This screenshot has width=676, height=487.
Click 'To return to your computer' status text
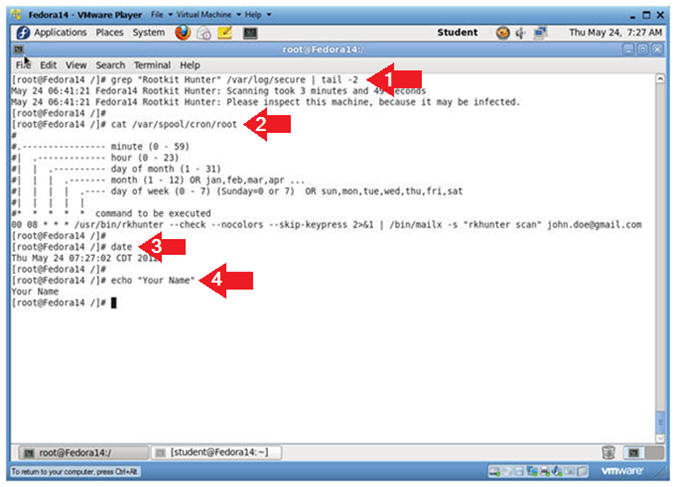74,471
